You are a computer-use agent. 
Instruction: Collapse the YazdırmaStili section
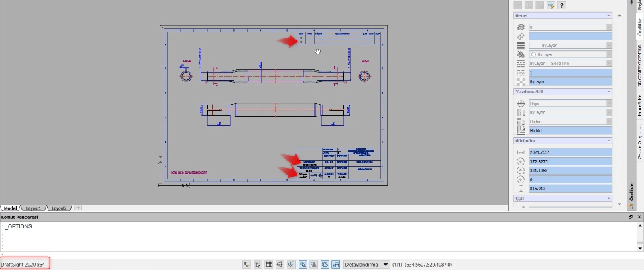point(608,91)
